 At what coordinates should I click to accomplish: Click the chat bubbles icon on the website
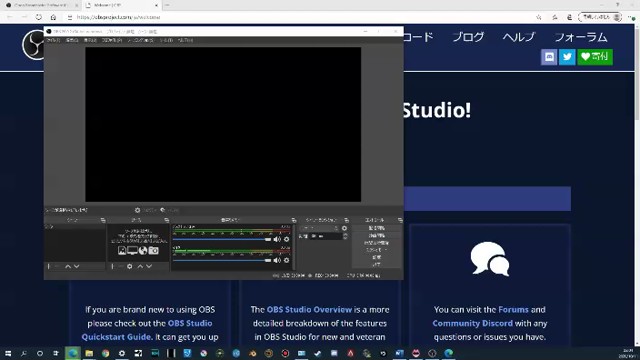(x=490, y=259)
